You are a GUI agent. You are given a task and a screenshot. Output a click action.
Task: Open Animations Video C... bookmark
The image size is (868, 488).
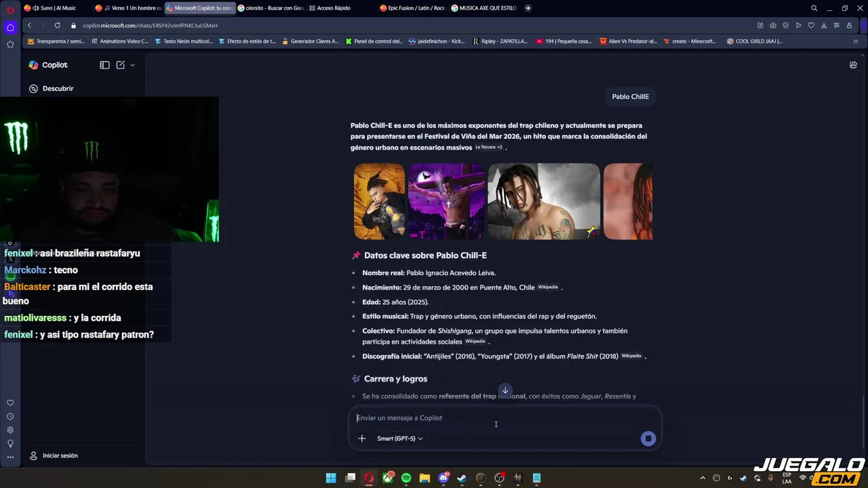point(120,41)
